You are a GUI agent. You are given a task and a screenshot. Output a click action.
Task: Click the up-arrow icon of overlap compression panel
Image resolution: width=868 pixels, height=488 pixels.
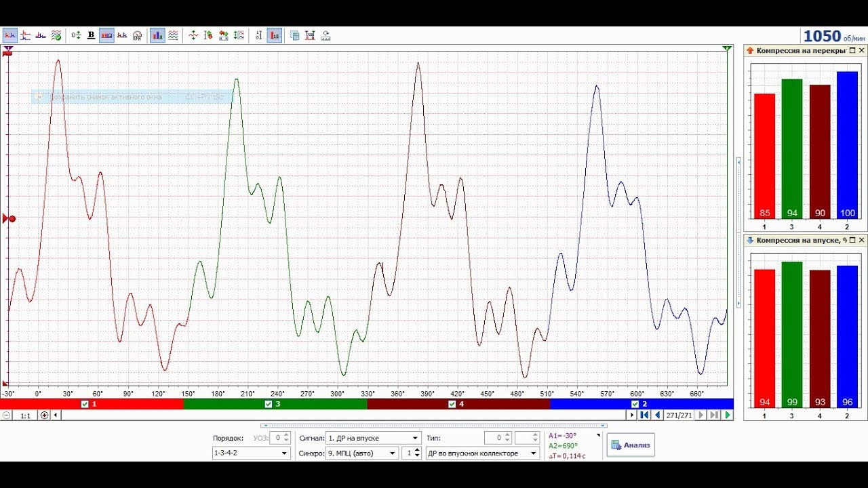click(x=750, y=51)
